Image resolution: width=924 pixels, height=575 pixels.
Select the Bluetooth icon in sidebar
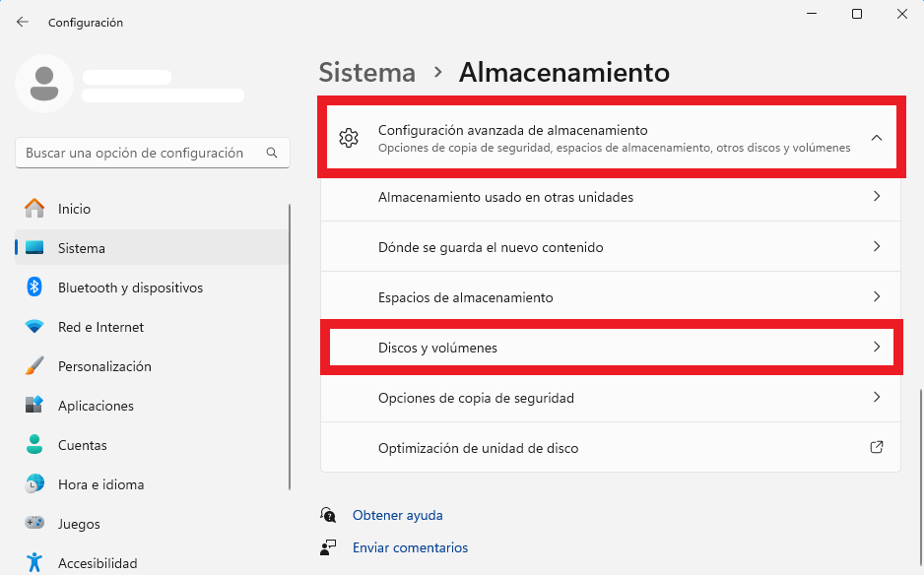tap(34, 287)
